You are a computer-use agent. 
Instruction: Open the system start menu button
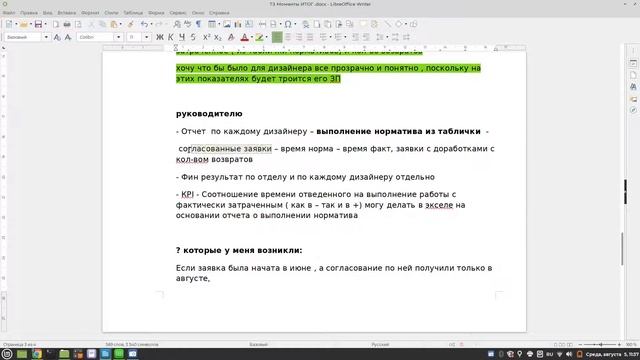point(7,354)
